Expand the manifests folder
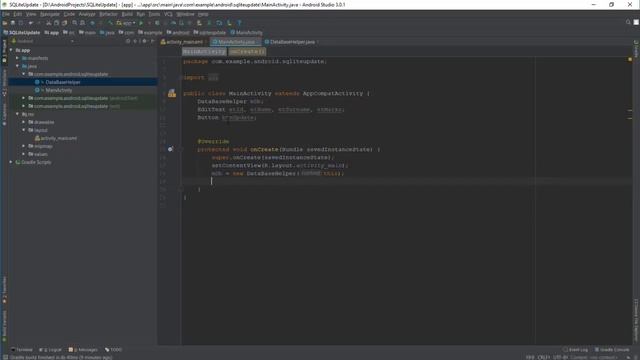 tap(18, 58)
